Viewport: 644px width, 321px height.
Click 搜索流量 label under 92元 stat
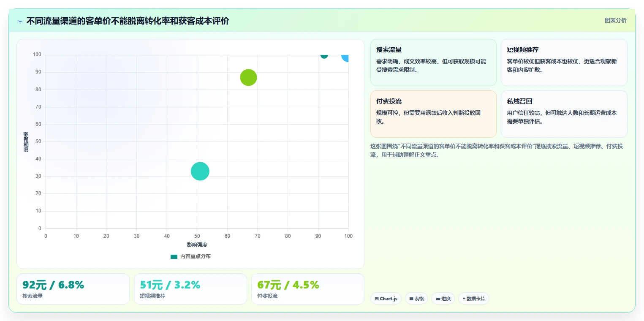coord(33,296)
